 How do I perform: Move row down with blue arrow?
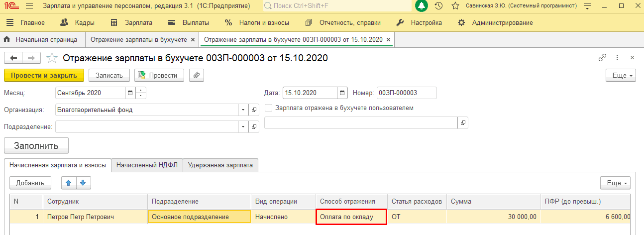pos(83,183)
